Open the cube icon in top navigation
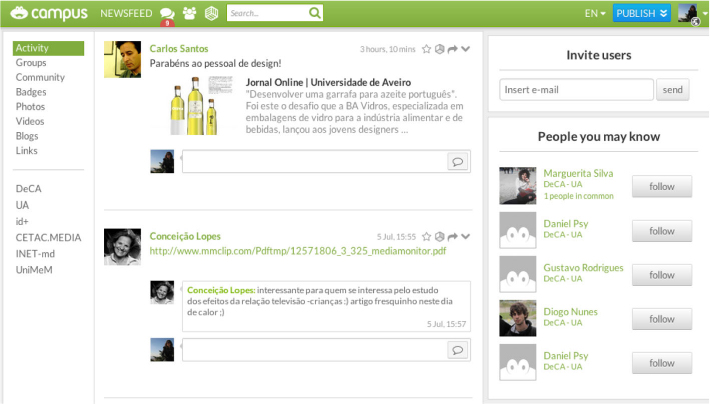 click(210, 13)
